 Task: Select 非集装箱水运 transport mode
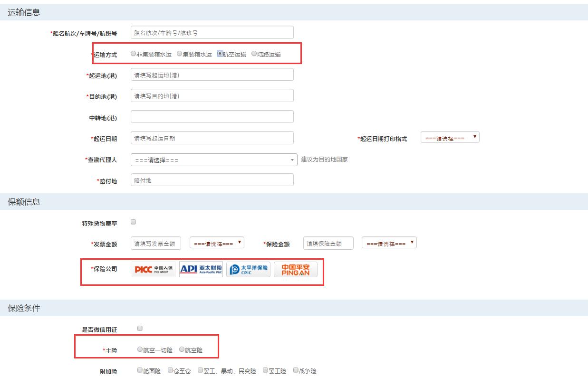click(133, 54)
